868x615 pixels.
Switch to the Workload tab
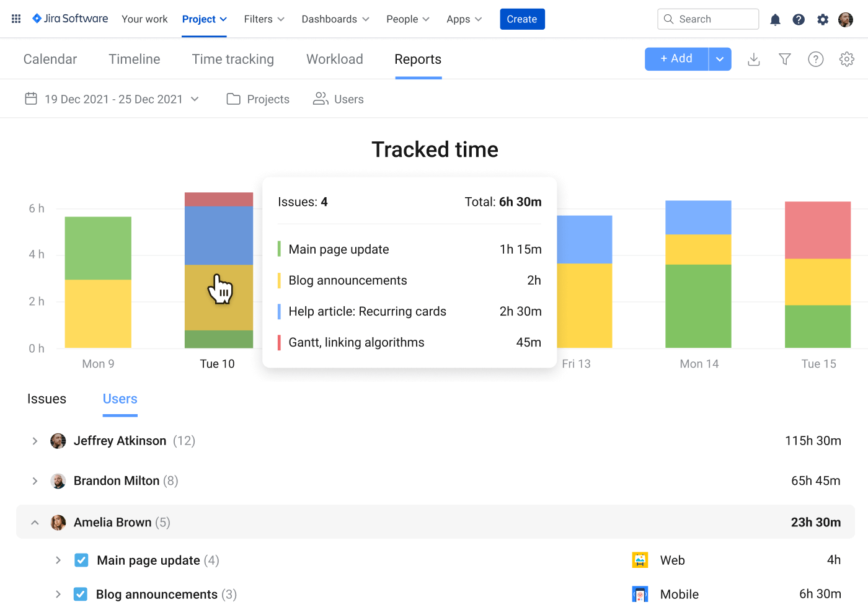pyautogui.click(x=334, y=60)
